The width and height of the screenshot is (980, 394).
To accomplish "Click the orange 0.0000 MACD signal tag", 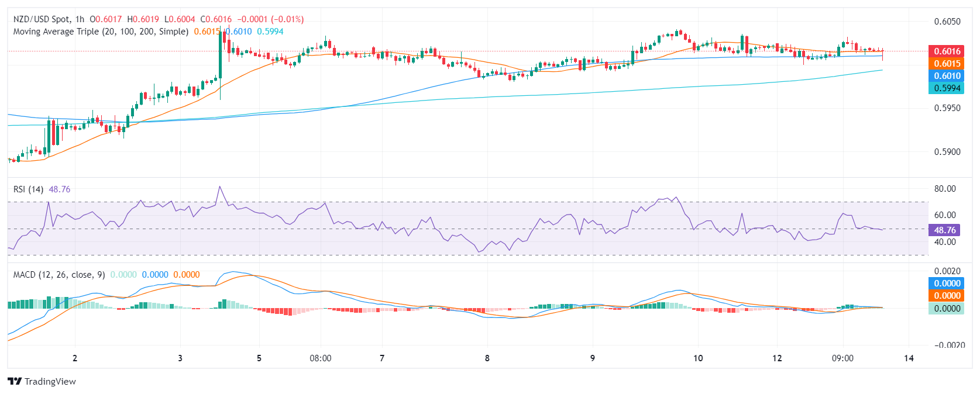I will tap(946, 296).
